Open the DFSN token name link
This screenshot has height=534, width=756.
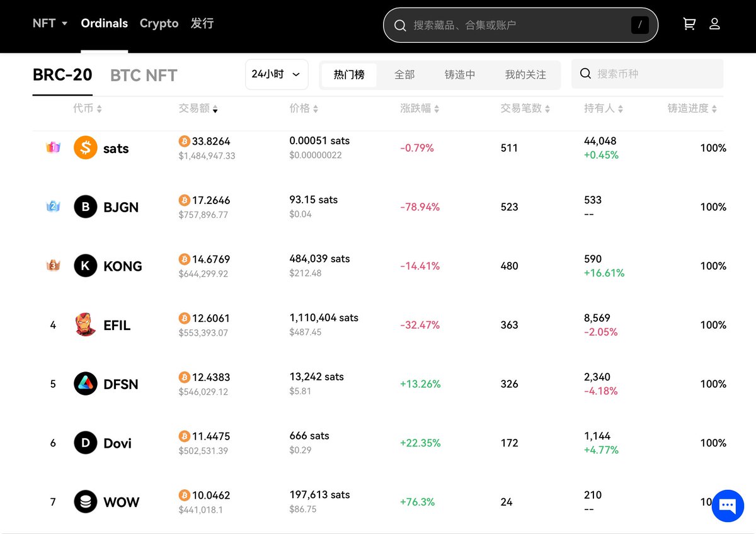tap(121, 384)
